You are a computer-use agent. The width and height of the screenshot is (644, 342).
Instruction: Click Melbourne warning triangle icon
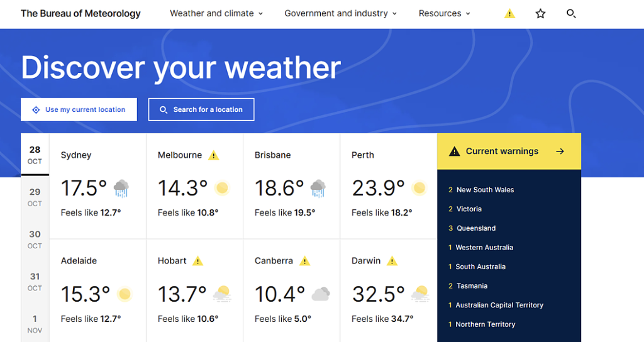tap(214, 155)
